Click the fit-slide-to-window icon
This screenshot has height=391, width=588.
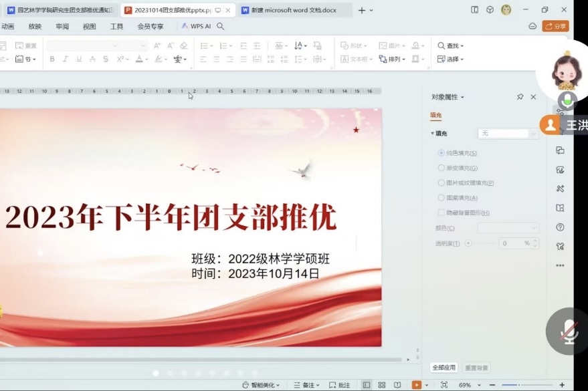click(x=444, y=385)
